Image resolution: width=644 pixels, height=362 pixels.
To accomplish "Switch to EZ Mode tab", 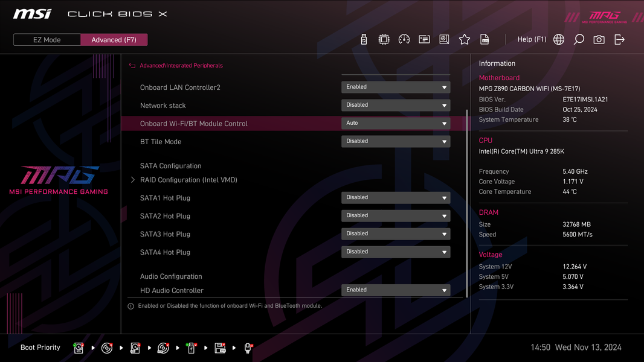I will click(47, 40).
